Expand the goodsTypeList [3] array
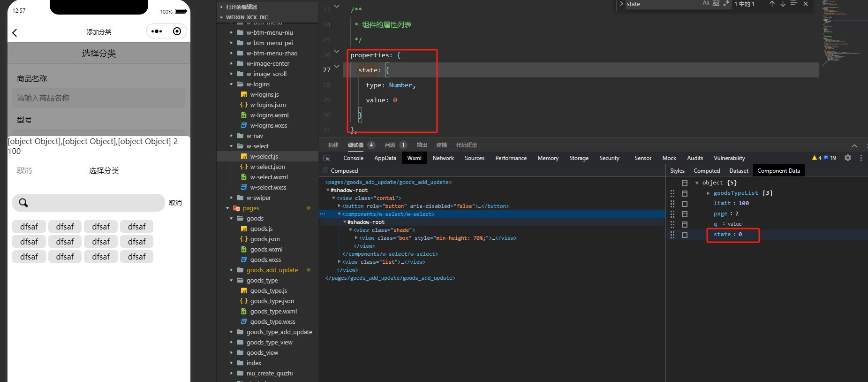This screenshot has width=868, height=382. click(708, 193)
